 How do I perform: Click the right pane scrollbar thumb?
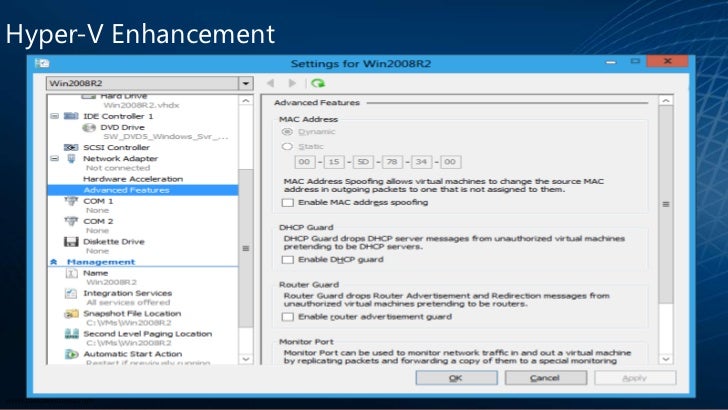click(x=666, y=204)
